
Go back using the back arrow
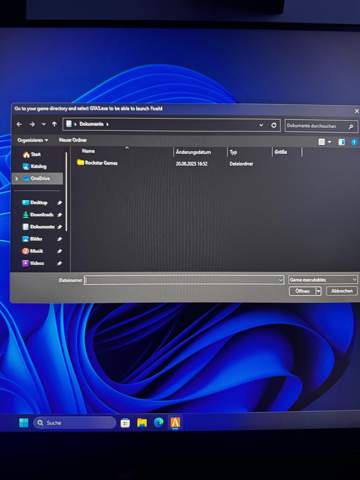tap(19, 124)
